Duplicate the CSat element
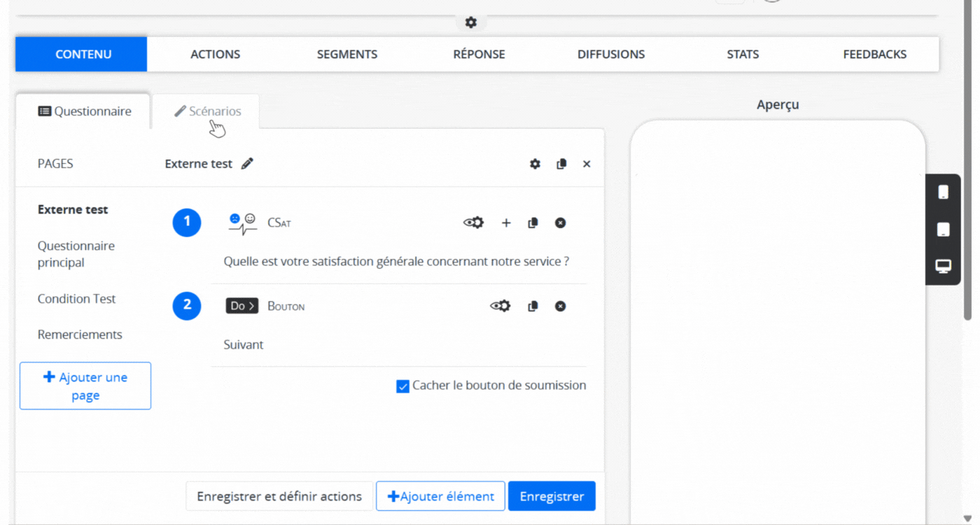Image resolution: width=980 pixels, height=525 pixels. click(x=533, y=223)
